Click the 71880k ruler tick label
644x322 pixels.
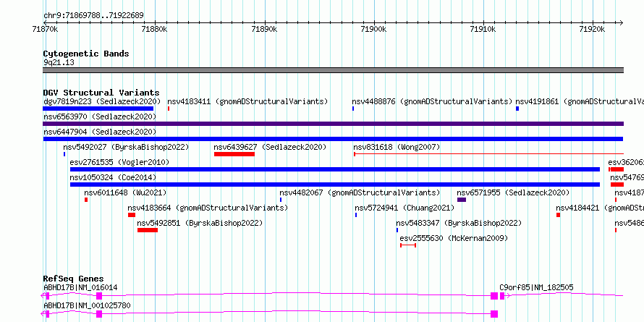point(154,29)
